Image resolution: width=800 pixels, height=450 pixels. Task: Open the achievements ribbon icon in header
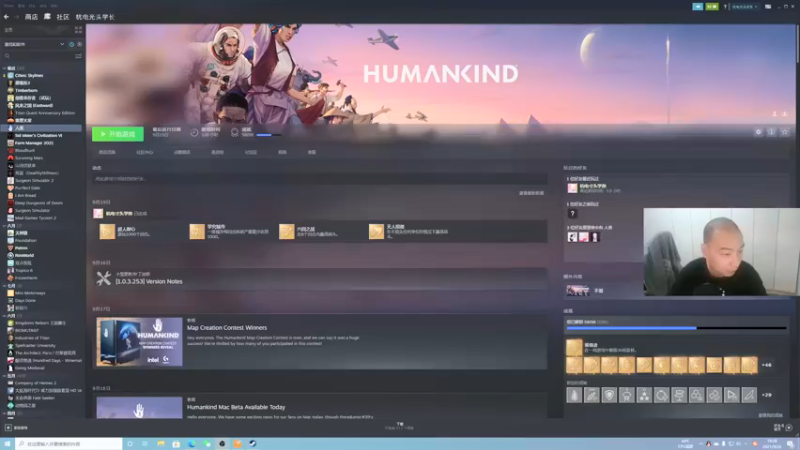coord(234,133)
